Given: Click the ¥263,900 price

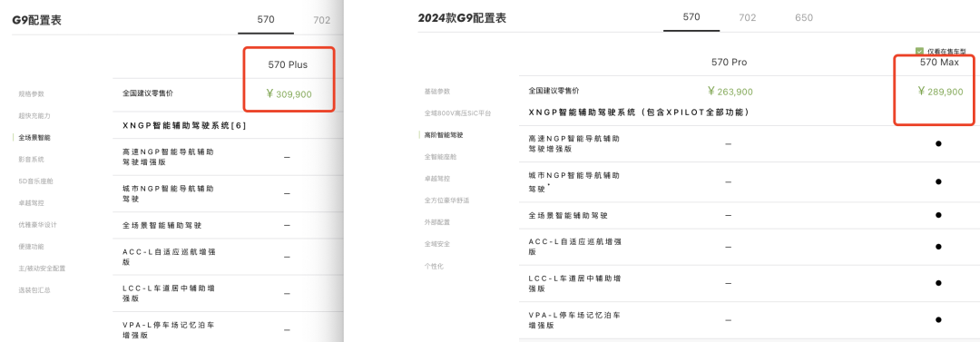Looking at the screenshot, I should [x=730, y=92].
